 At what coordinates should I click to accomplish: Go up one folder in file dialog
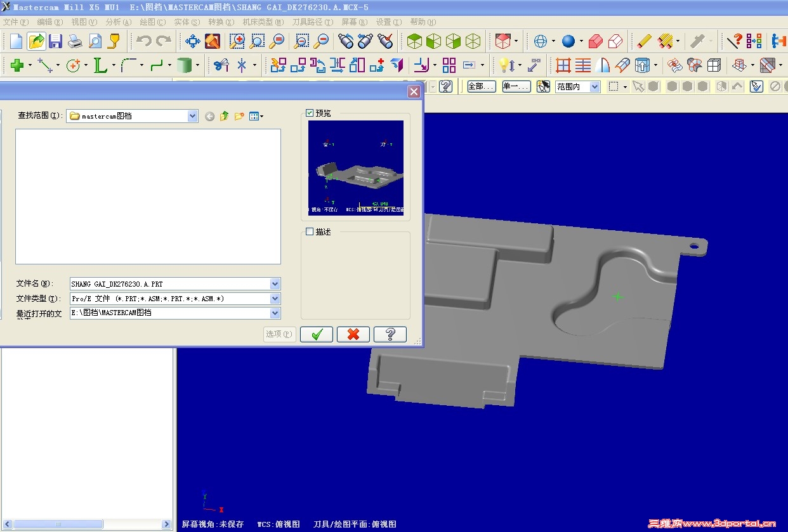224,116
